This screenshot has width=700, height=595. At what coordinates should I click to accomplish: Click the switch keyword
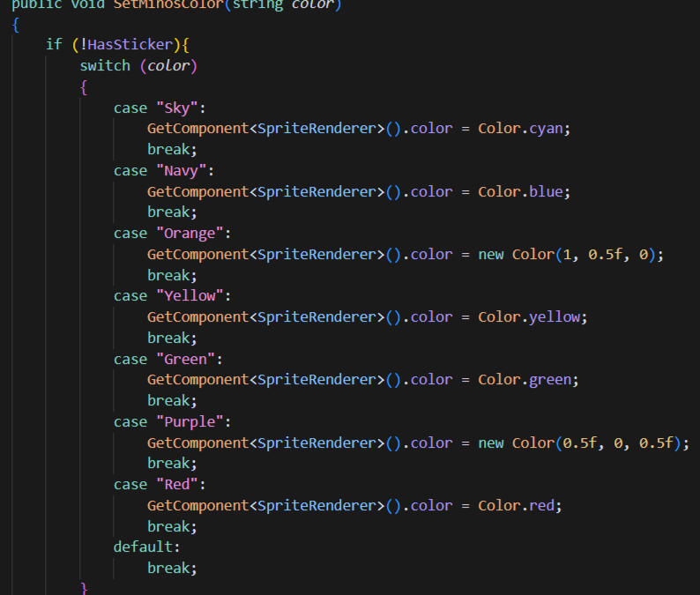pyautogui.click(x=105, y=65)
